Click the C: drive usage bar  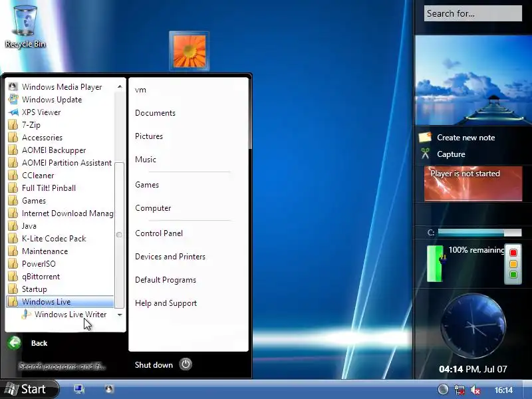click(479, 232)
